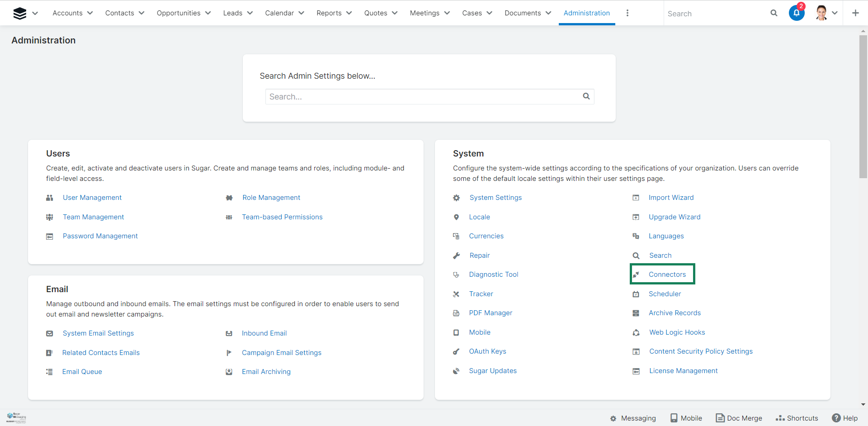The height and width of the screenshot is (426, 868).
Task: Open the user avatar profile menu
Action: pos(822,13)
